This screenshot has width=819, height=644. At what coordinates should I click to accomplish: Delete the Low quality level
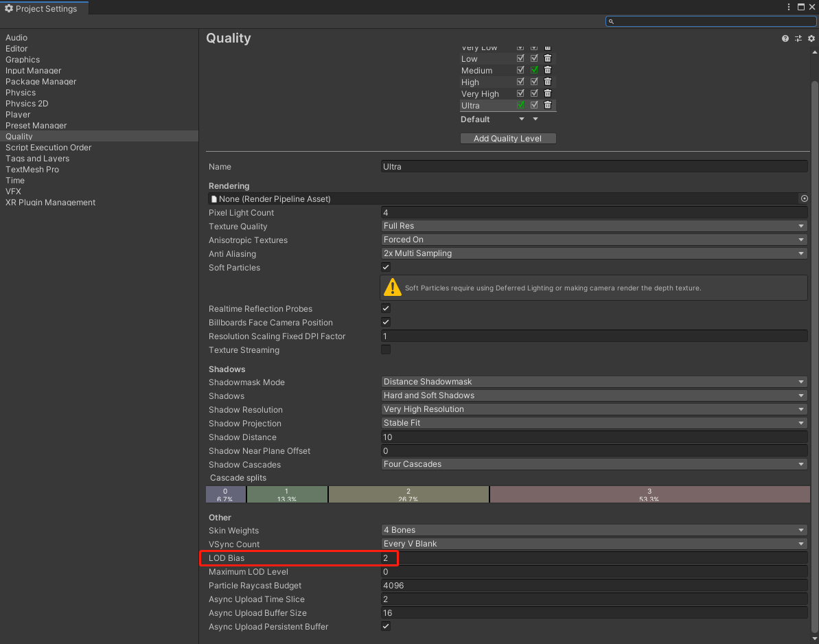548,58
